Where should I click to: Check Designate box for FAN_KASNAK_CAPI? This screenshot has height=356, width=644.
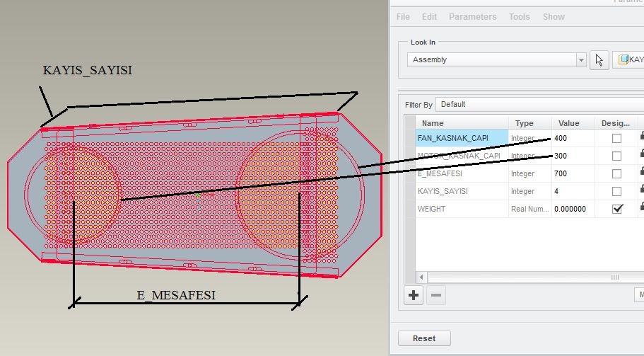(x=616, y=139)
